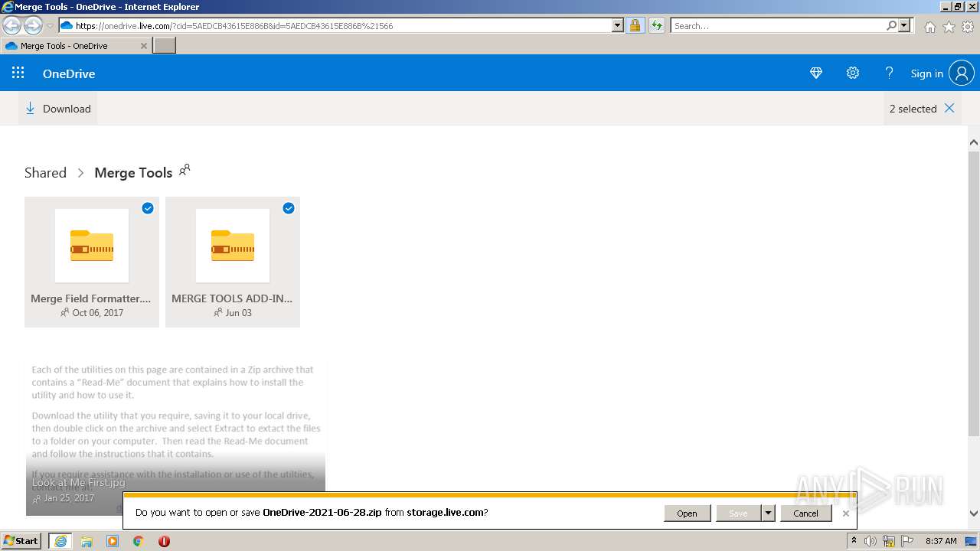
Task: Click the search magnifier icon
Action: [x=891, y=25]
